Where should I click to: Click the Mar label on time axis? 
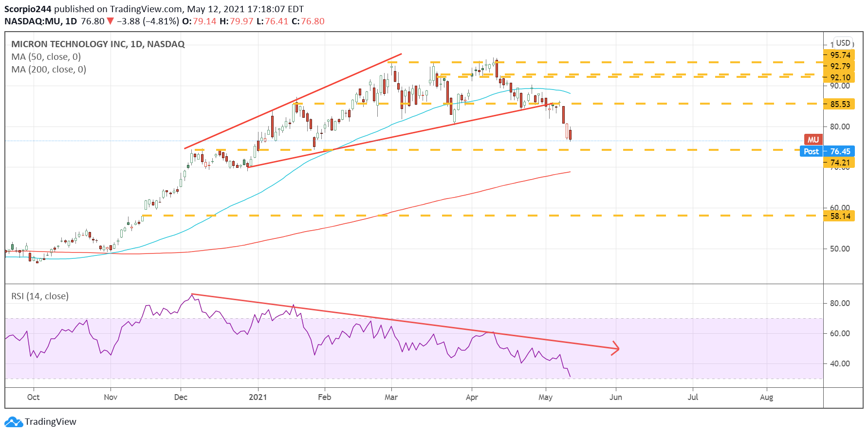point(391,397)
